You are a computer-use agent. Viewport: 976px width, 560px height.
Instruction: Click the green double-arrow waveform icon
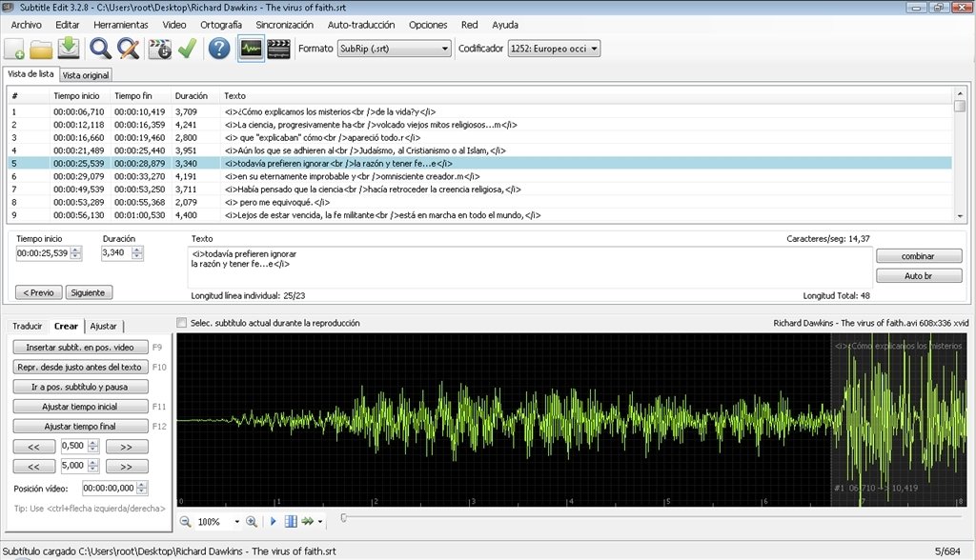tap(308, 521)
